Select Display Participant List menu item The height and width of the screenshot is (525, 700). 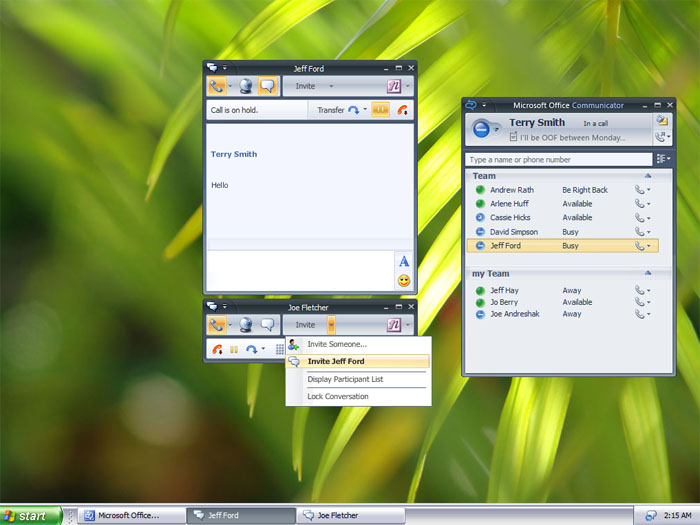pyautogui.click(x=358, y=379)
